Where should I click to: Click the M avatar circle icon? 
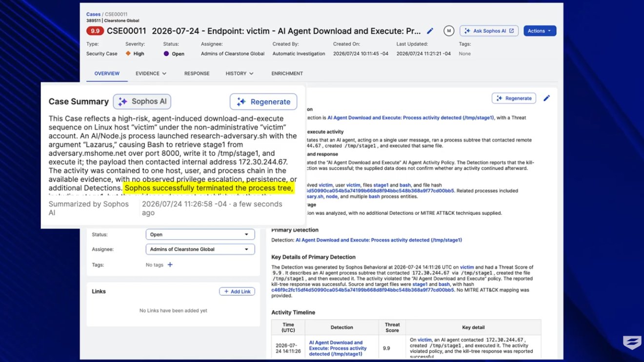click(x=449, y=31)
